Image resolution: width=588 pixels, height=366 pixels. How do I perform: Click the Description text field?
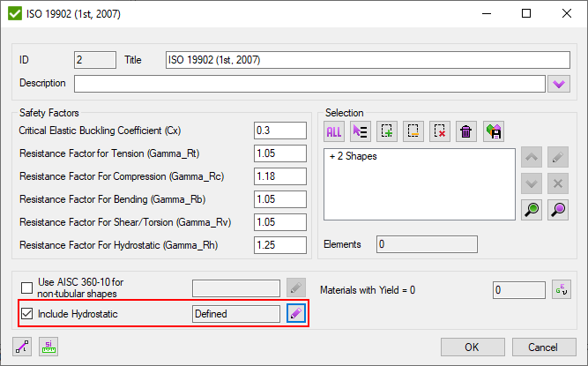309,84
